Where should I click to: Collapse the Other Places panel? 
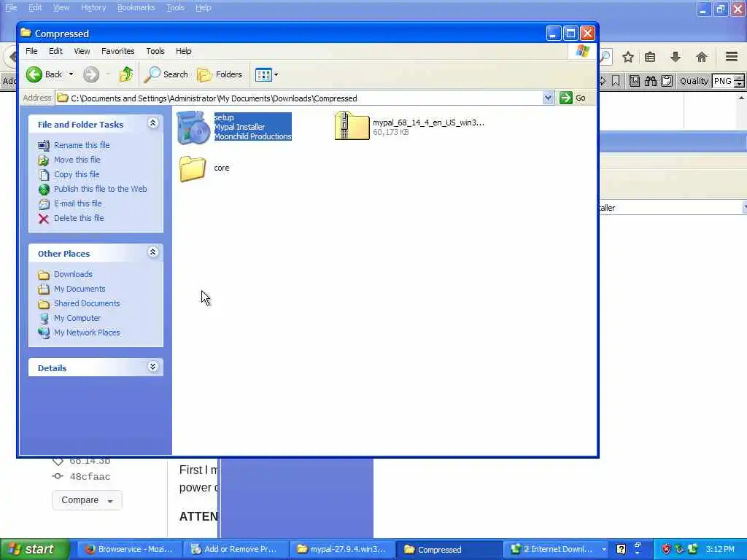point(153,252)
